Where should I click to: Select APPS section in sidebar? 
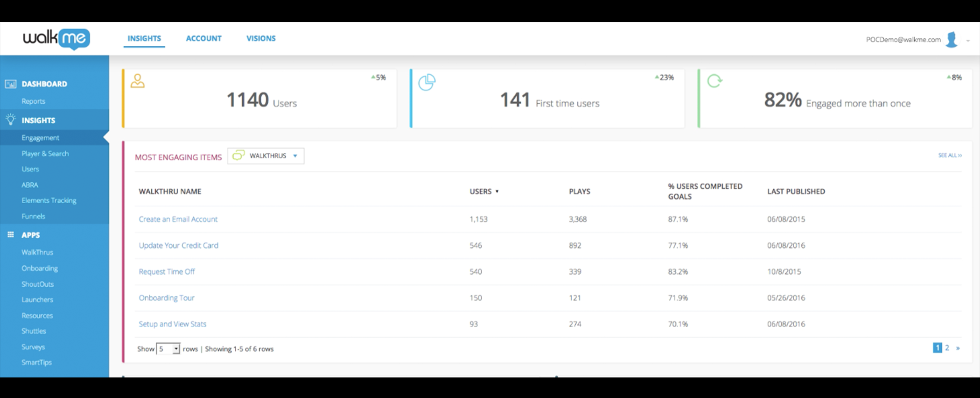pos(30,235)
